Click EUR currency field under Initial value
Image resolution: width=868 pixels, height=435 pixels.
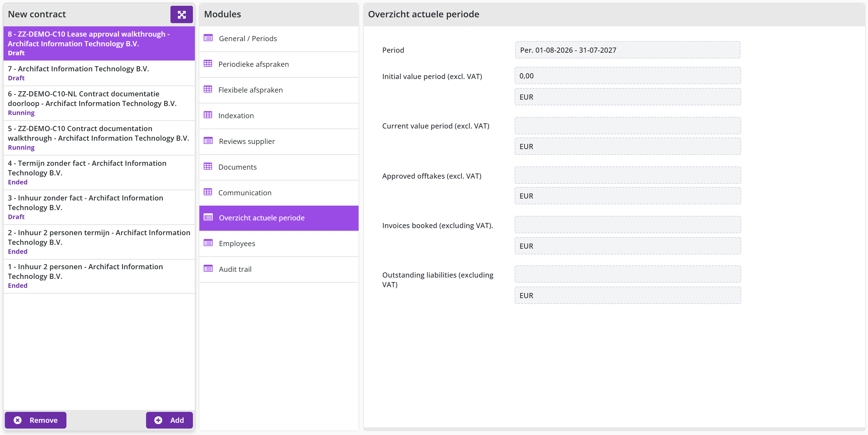(628, 97)
